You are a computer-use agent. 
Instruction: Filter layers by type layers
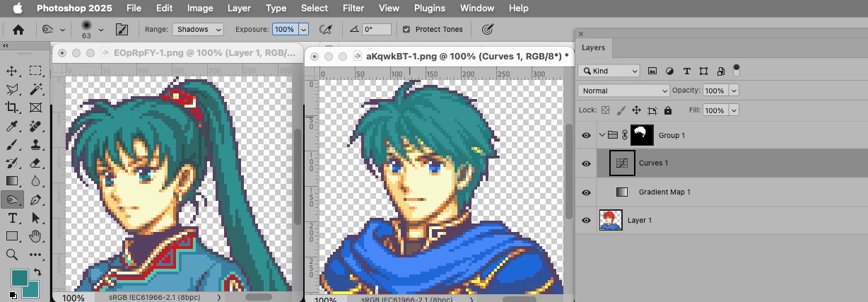pyautogui.click(x=686, y=71)
